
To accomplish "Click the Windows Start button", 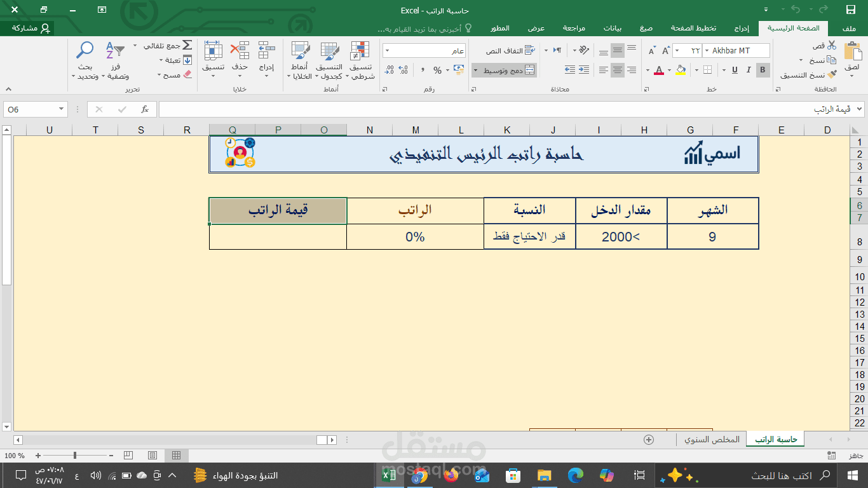I will [x=853, y=475].
